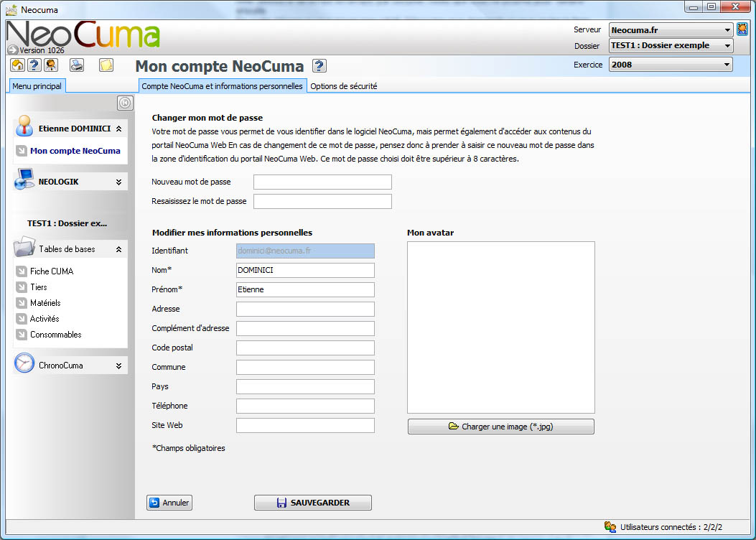This screenshot has width=756, height=540.
Task: Click the Téléphone input field
Action: (305, 406)
